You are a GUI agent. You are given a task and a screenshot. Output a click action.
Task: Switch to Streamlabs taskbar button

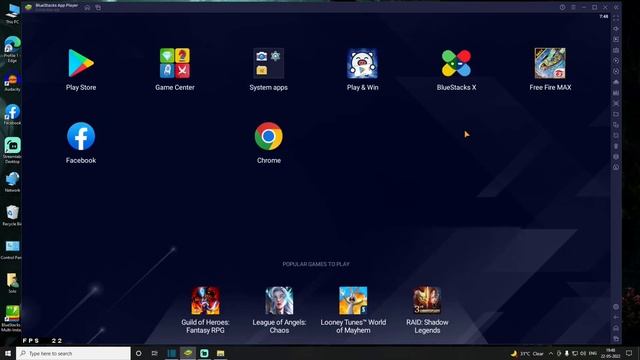pos(204,353)
